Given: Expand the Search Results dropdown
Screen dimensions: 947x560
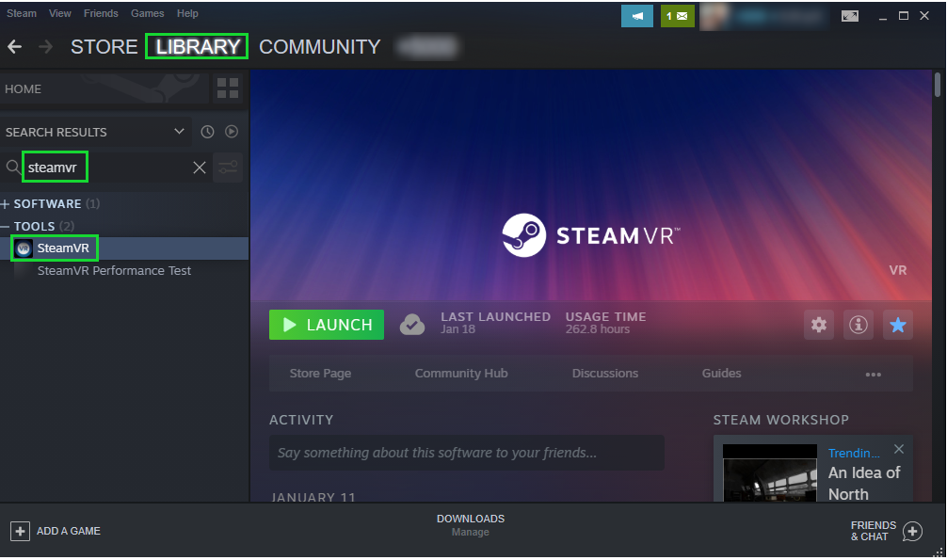Looking at the screenshot, I should point(180,132).
